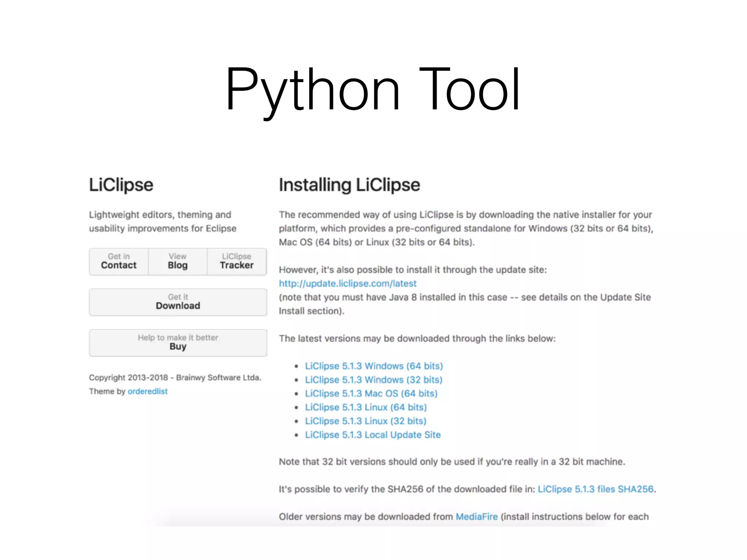747x560 pixels.
Task: Follow the MediaFire older versions link
Action: coord(477,517)
